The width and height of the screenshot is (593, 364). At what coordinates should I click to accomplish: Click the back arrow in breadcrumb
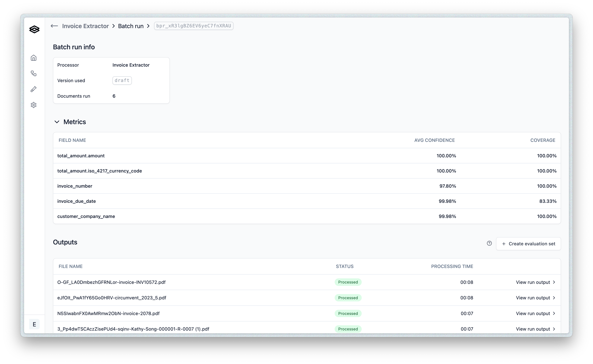coord(54,26)
